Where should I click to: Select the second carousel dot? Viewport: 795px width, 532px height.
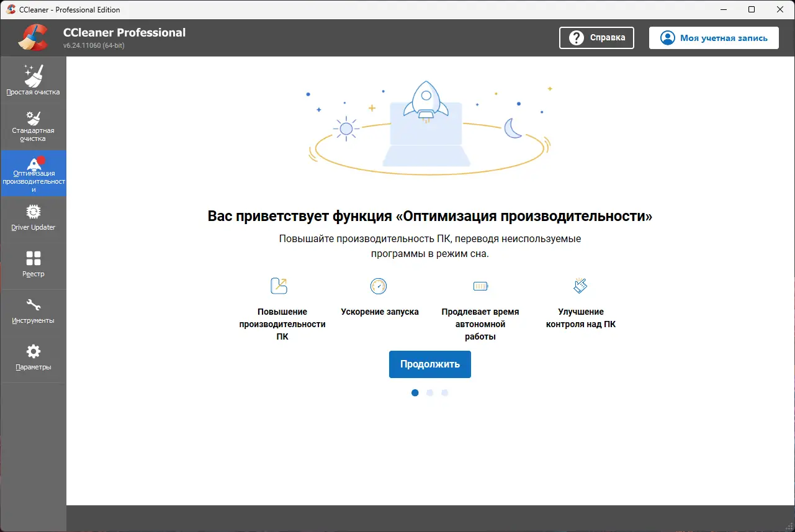click(x=429, y=392)
